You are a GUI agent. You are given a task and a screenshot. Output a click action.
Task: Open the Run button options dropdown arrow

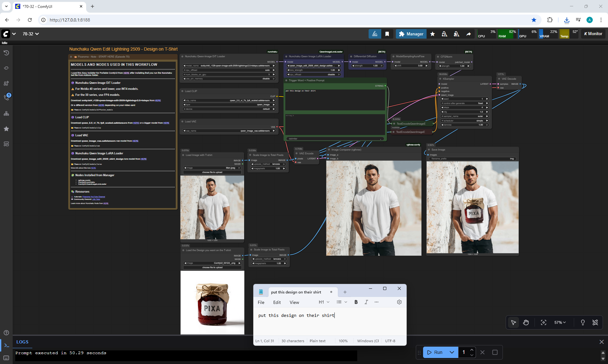(452, 352)
